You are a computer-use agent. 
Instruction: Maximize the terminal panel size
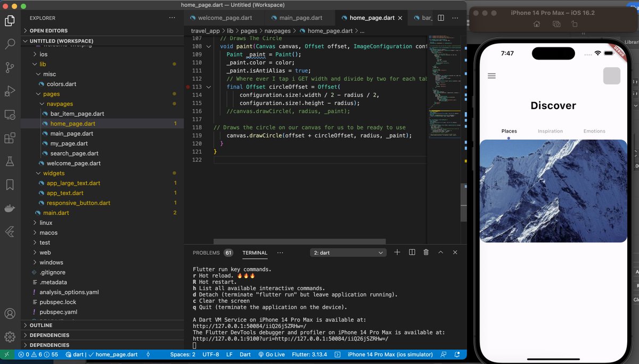pyautogui.click(x=440, y=252)
